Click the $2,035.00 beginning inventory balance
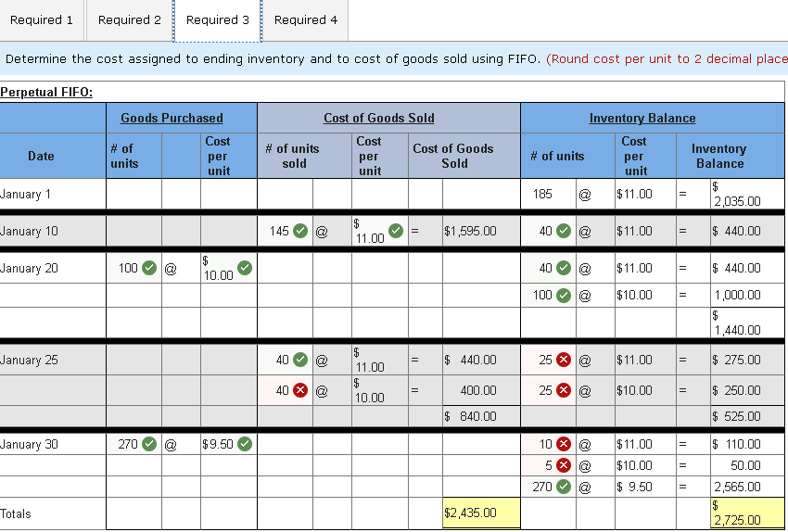 pos(747,194)
